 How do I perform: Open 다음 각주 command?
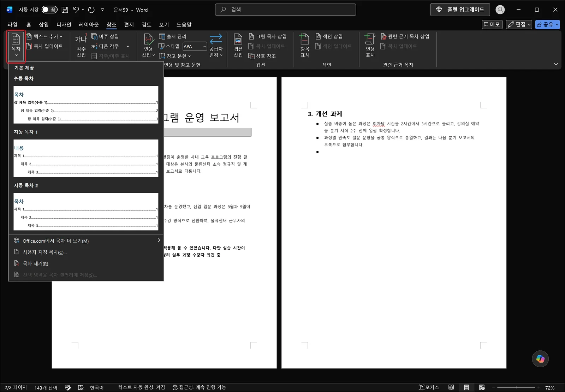click(x=105, y=46)
